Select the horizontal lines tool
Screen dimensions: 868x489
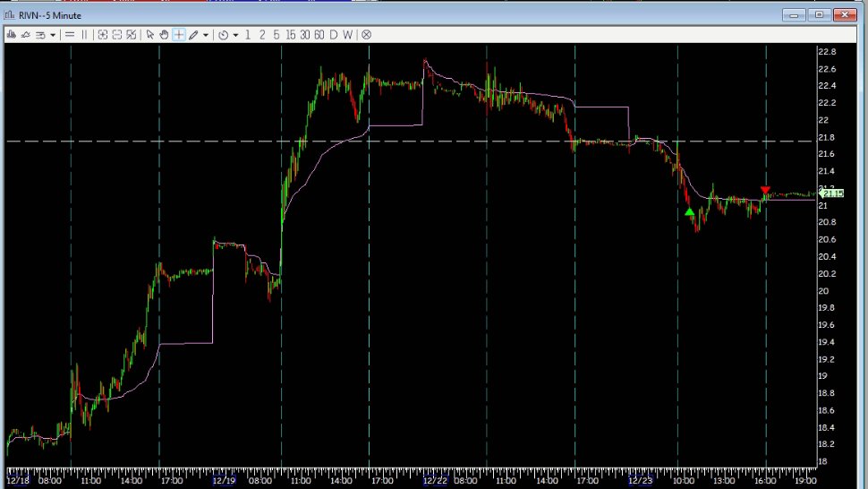(70, 35)
